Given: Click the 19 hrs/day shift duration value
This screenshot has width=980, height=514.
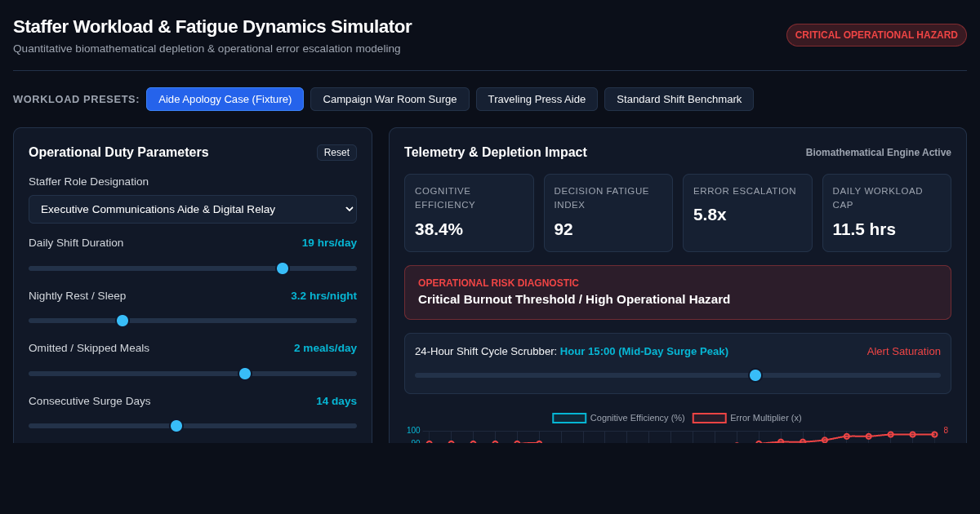Looking at the screenshot, I should click(329, 243).
